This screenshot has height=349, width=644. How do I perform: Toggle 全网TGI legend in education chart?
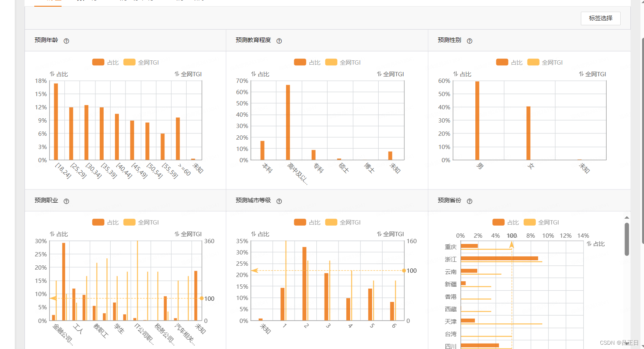343,62
